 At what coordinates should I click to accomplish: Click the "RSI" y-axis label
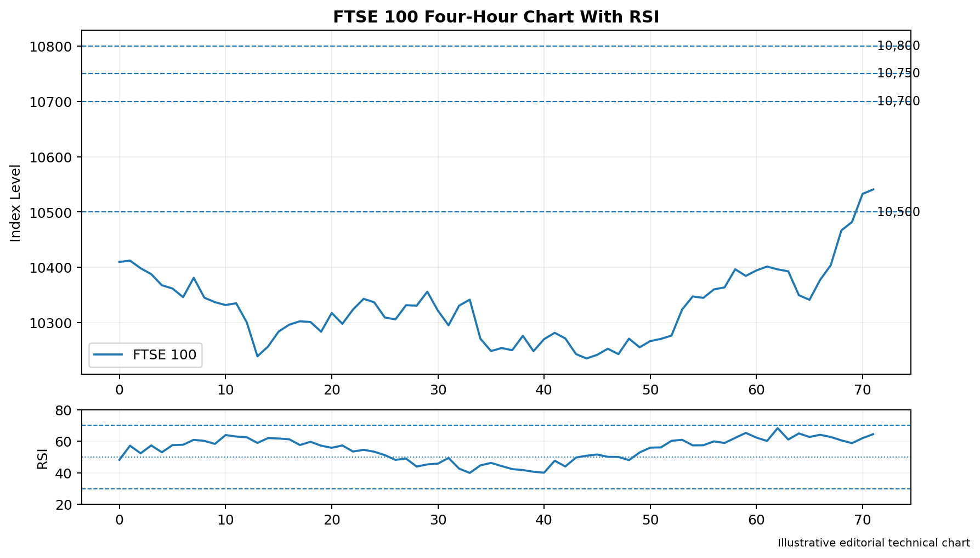click(x=42, y=459)
